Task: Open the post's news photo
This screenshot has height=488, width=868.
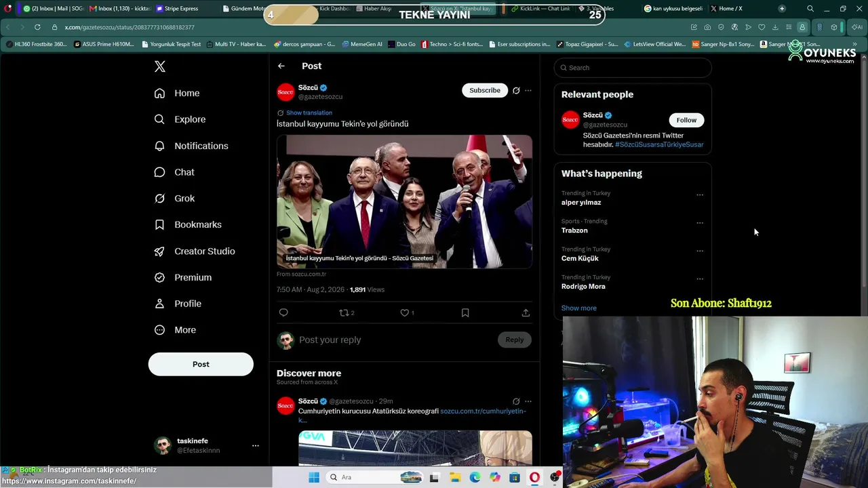Action: point(404,201)
